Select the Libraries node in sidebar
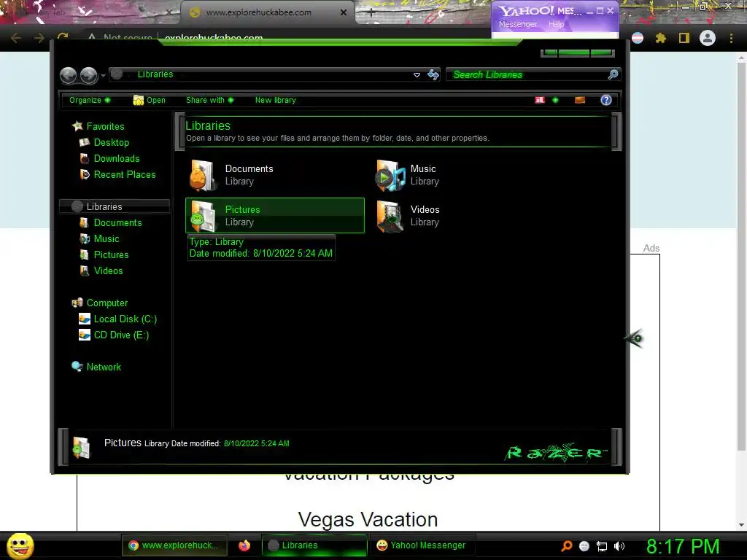 [x=115, y=206]
